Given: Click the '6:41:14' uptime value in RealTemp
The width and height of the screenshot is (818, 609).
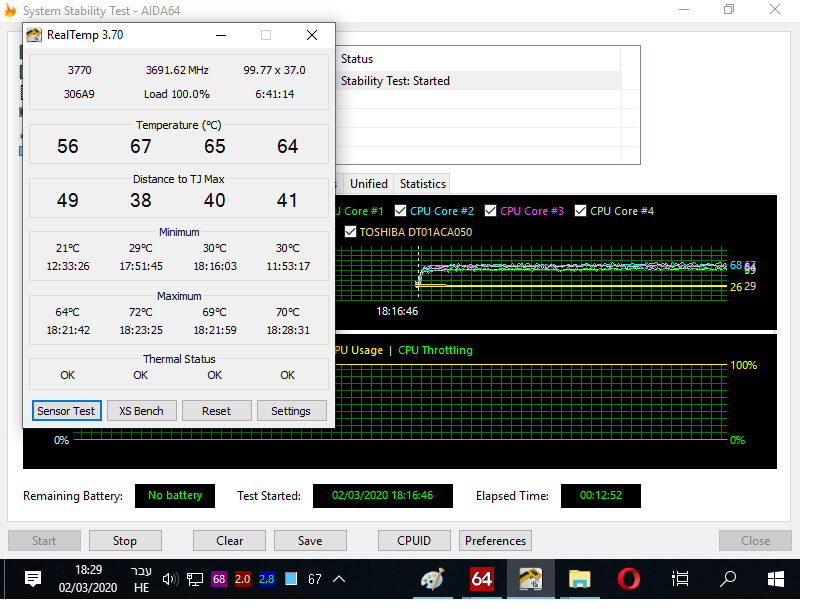Looking at the screenshot, I should tap(274, 94).
